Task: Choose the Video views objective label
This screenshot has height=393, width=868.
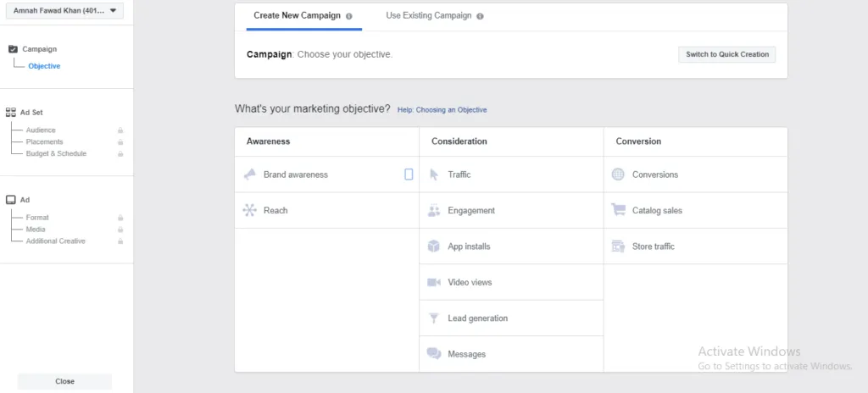Action: [470, 282]
